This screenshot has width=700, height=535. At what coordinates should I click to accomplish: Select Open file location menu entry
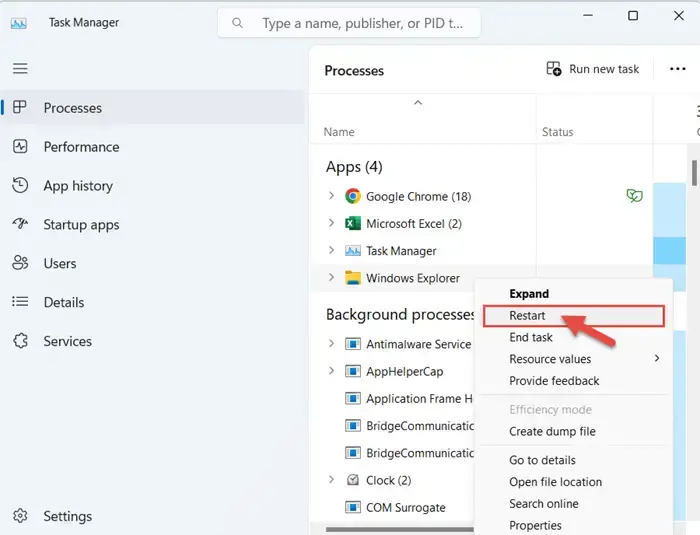(555, 482)
